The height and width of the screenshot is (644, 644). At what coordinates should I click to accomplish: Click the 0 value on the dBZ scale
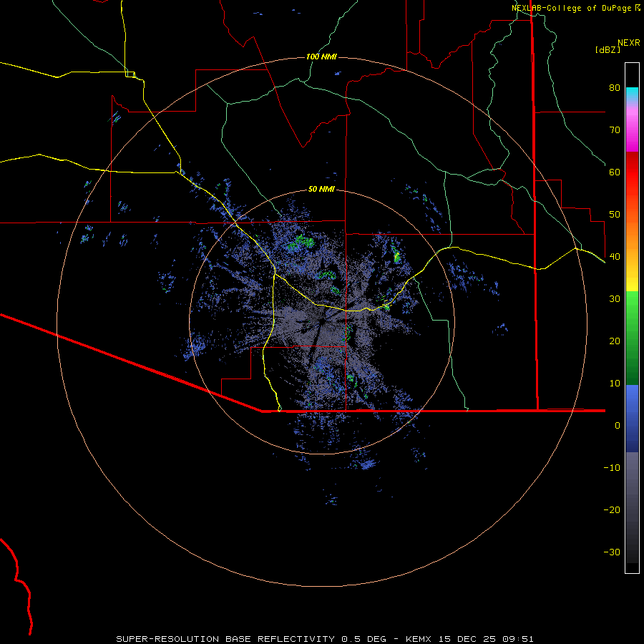(x=618, y=426)
